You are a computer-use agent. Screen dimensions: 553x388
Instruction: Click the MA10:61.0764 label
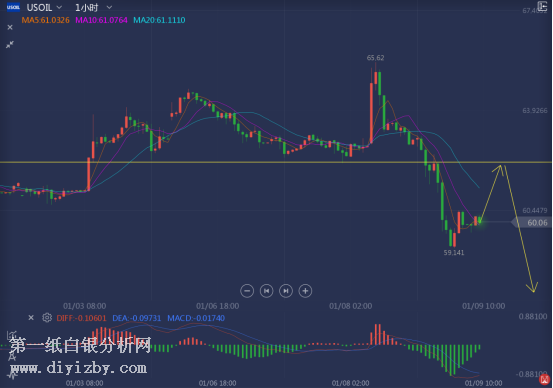pyautogui.click(x=101, y=20)
